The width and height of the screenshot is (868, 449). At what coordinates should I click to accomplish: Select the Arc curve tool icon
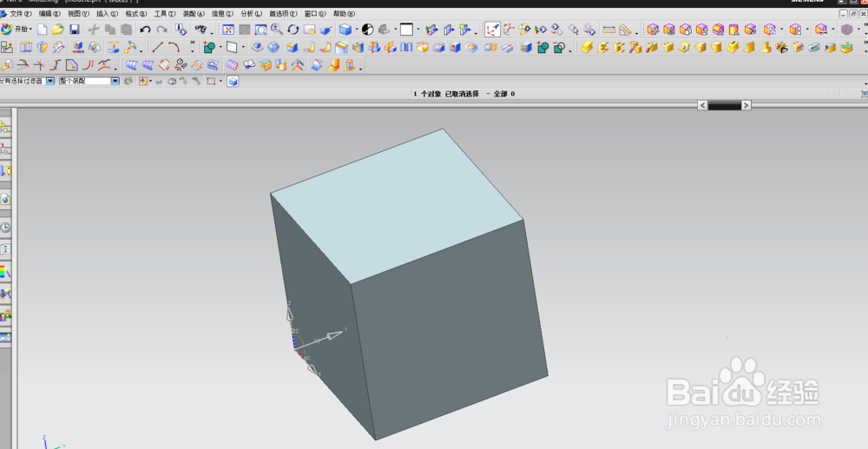pyautogui.click(x=174, y=47)
